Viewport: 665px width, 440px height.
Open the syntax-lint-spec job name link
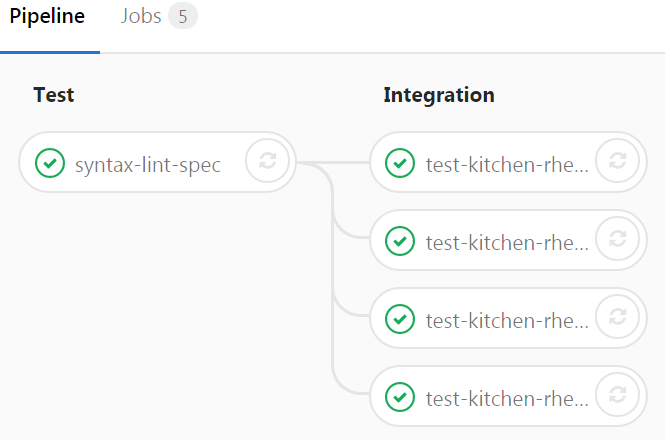[147, 162]
